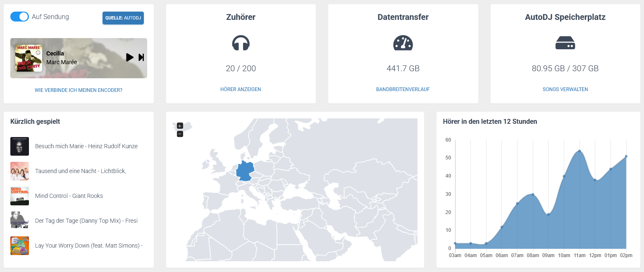The width and height of the screenshot is (644, 272).
Task: Click Besuch mich Marie album thumbnail
Action: 19,146
